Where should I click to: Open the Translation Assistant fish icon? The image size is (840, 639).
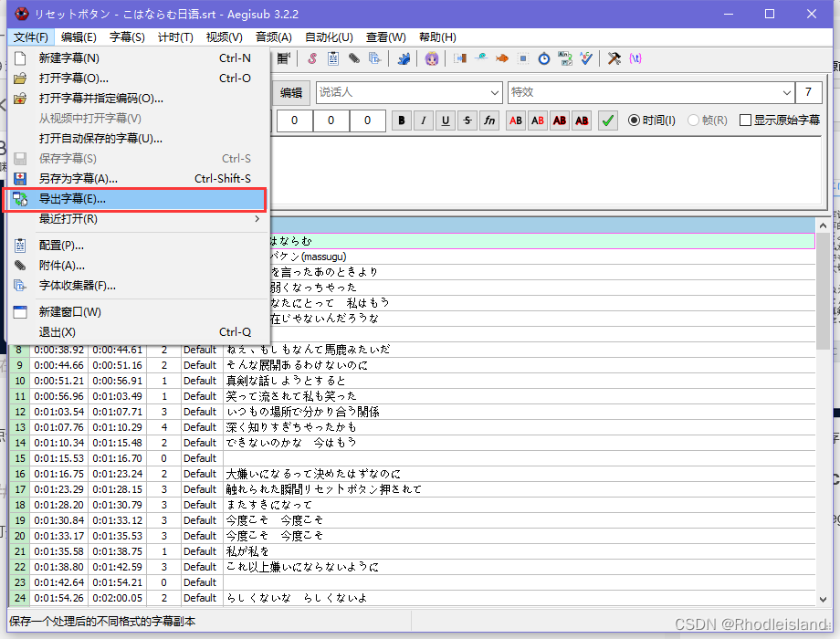[502, 58]
